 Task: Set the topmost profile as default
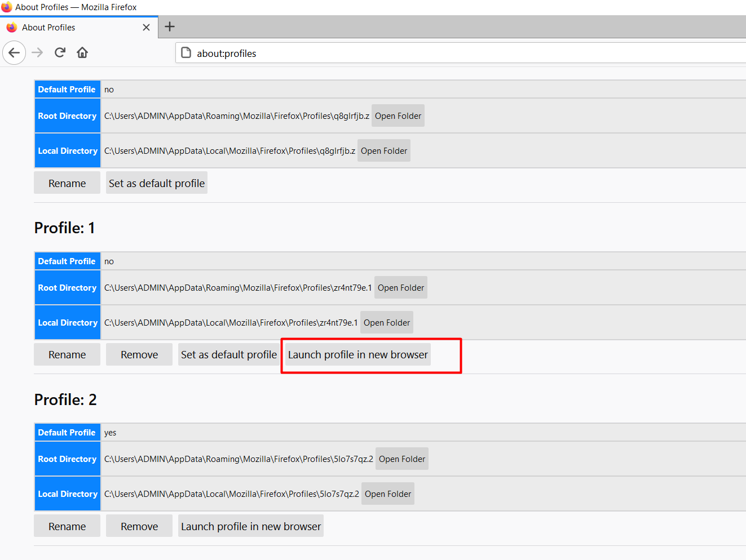pos(156,184)
